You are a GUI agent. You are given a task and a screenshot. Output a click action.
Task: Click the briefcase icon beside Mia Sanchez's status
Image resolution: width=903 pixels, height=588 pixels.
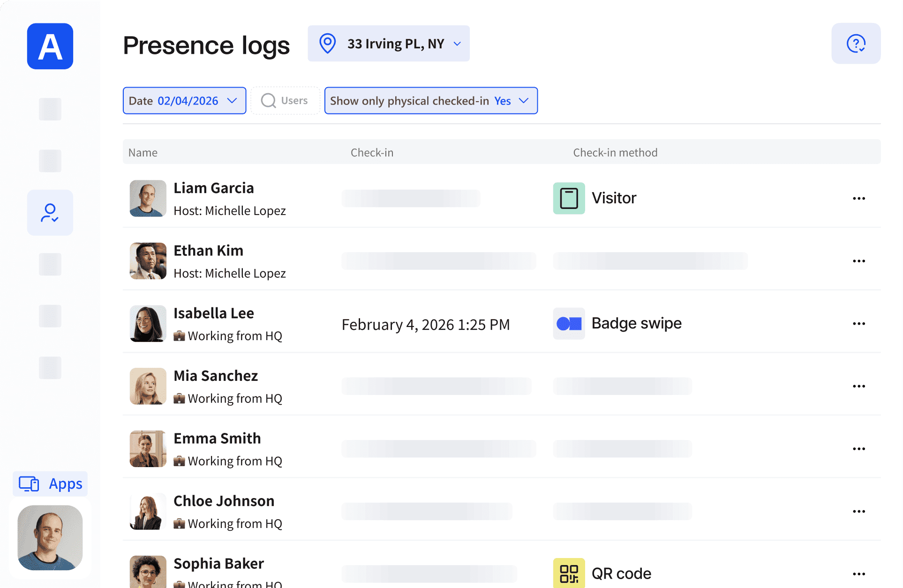(180, 398)
